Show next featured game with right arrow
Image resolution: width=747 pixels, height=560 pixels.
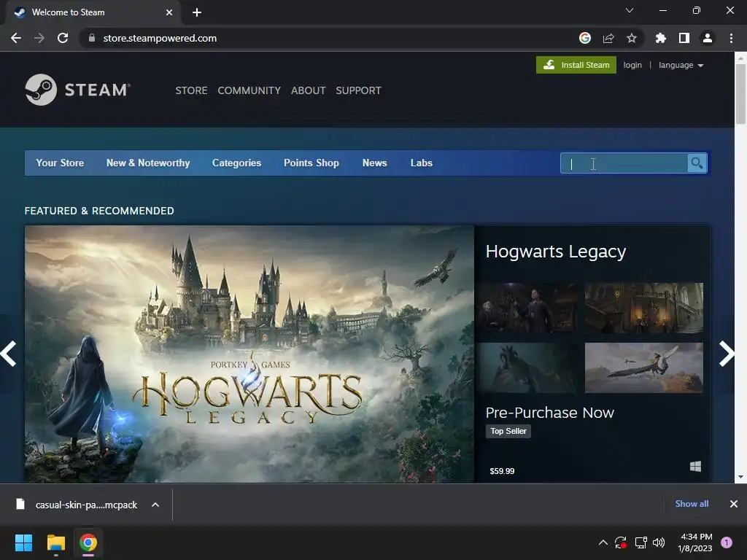[727, 354]
